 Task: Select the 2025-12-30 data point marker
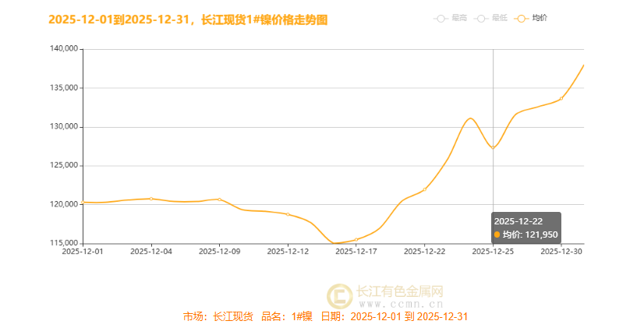tap(561, 98)
